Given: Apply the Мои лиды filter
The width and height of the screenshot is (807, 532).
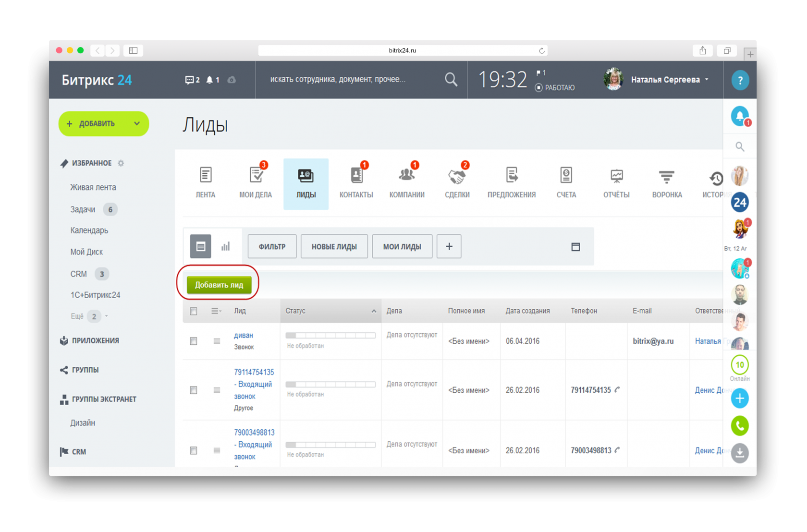Looking at the screenshot, I should pos(402,247).
